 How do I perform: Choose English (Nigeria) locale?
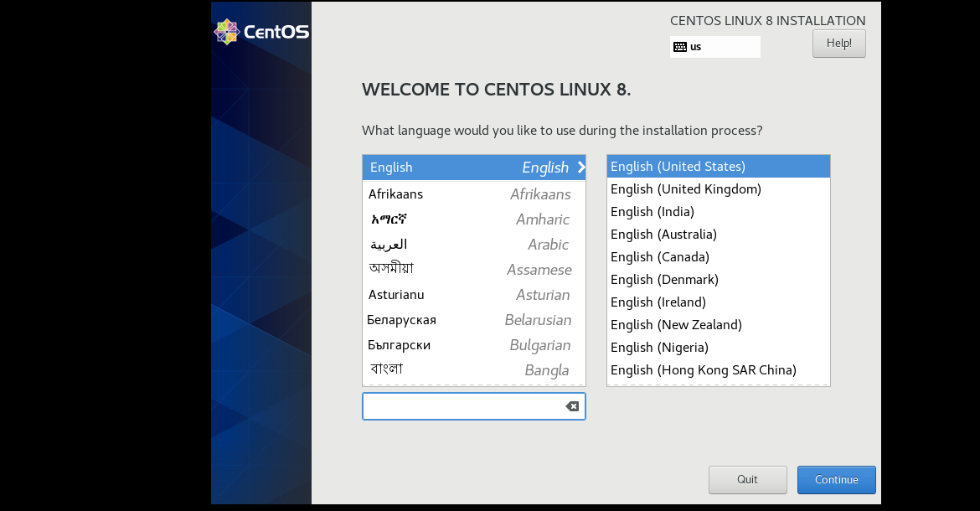point(718,348)
